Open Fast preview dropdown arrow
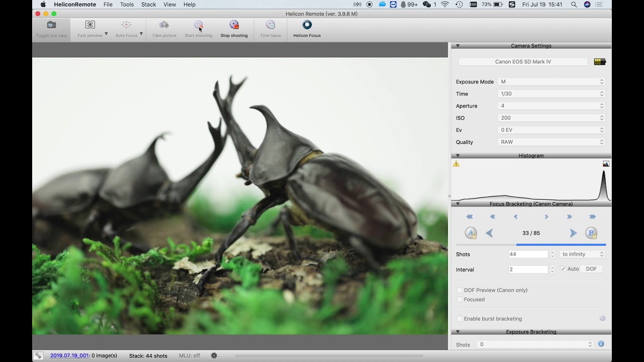 click(x=106, y=34)
